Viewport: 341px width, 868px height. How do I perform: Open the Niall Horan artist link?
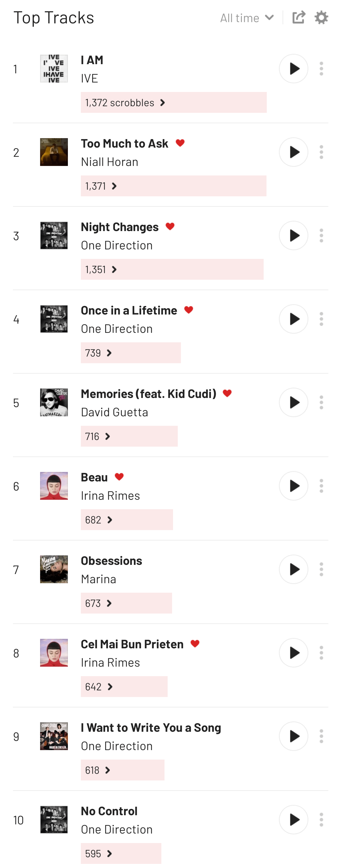click(x=109, y=162)
